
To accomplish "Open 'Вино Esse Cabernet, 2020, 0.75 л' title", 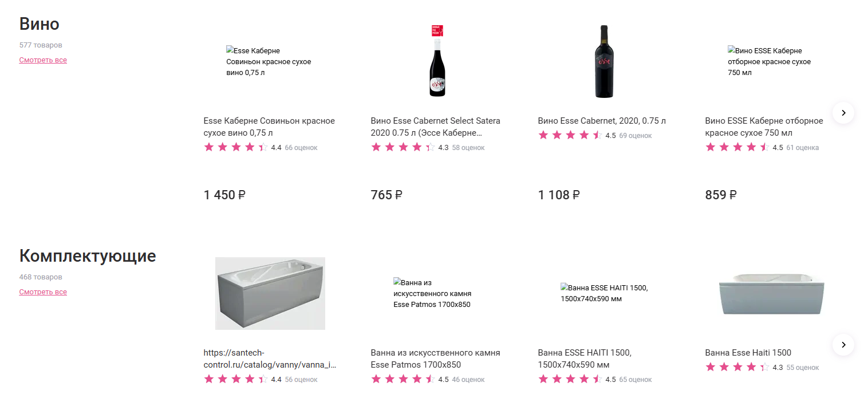I will coord(602,121).
